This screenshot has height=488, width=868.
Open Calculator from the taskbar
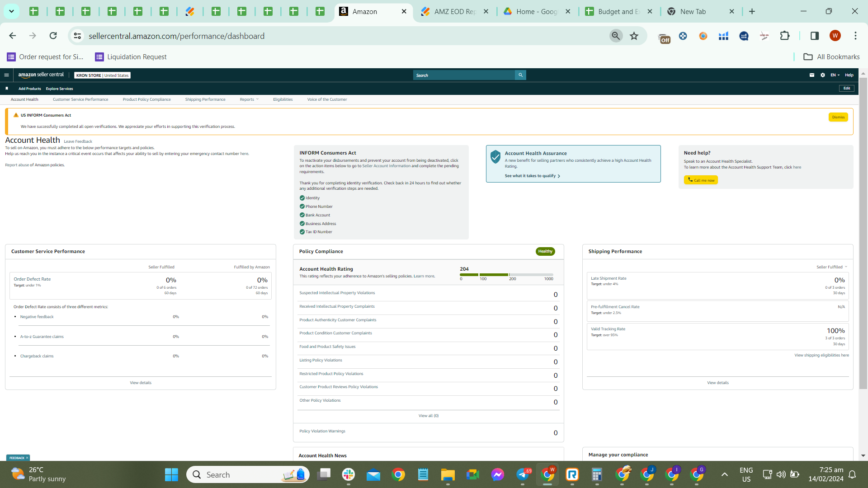coord(597,474)
